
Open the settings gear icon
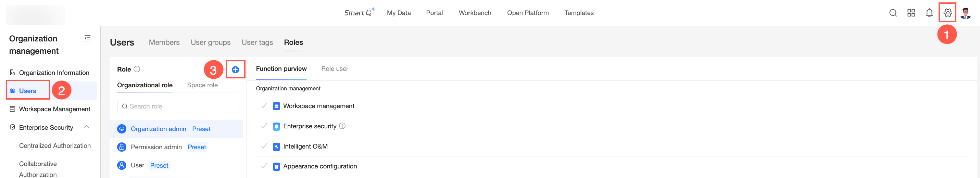point(947,13)
